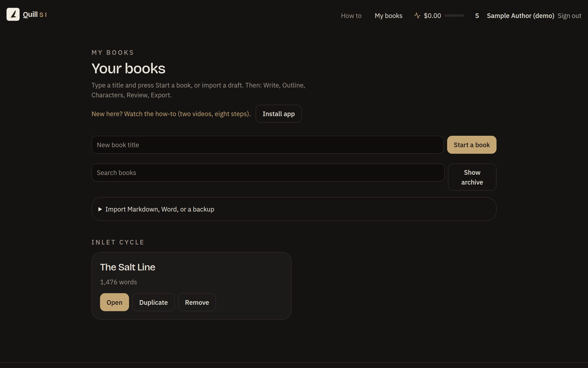
Task: Click The Salt Line book title
Action: pyautogui.click(x=128, y=267)
